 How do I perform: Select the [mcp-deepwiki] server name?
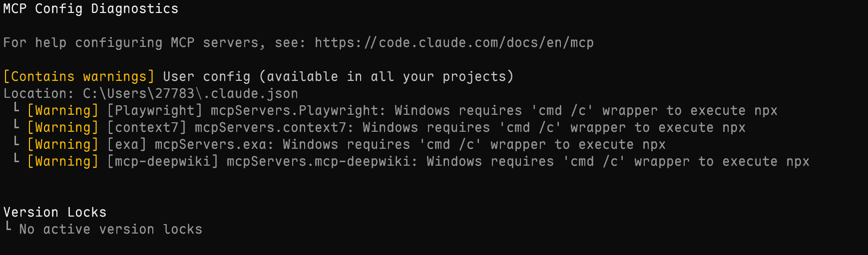[x=163, y=162]
